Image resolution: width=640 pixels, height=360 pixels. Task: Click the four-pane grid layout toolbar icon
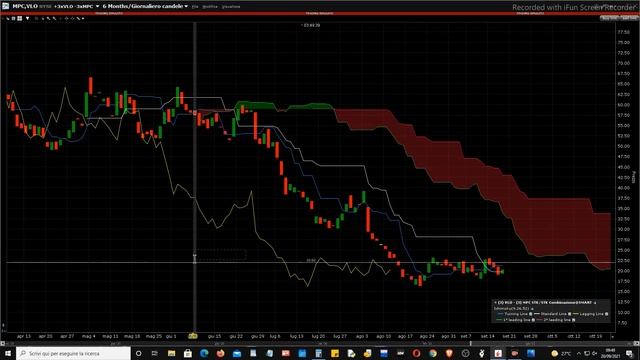click(20, 18)
